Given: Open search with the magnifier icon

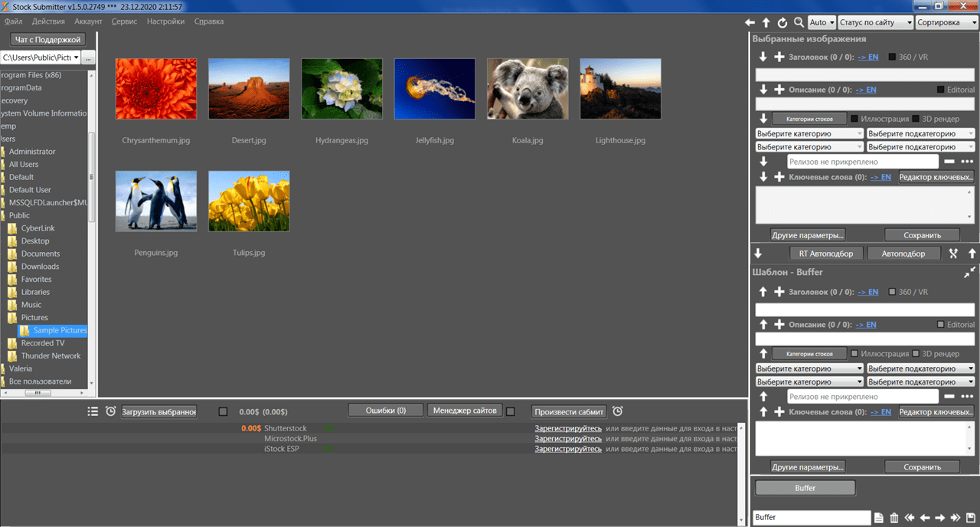Looking at the screenshot, I should (799, 23).
